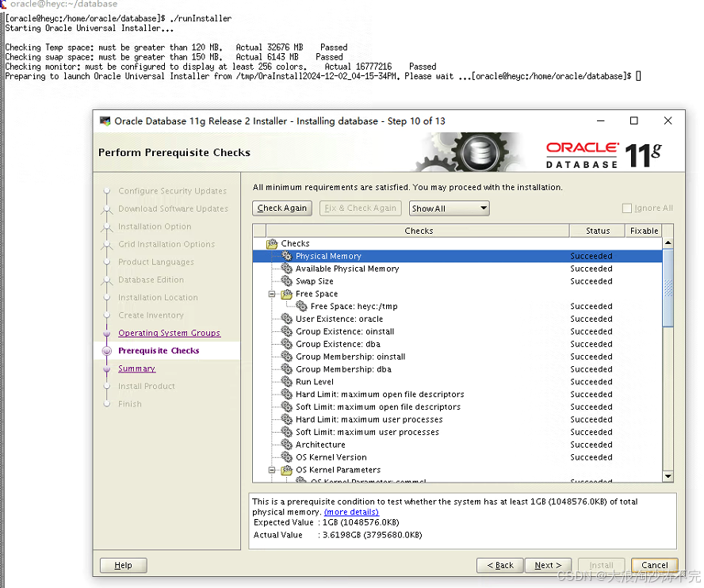Toggle the Ignore All checkbox
This screenshot has width=704, height=588.
click(627, 208)
